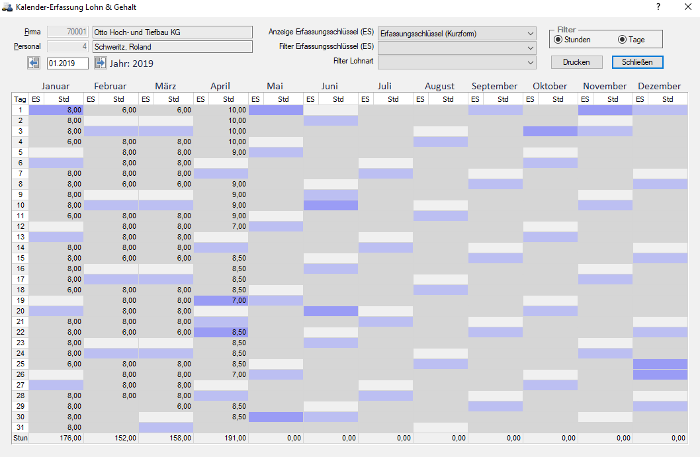The width and height of the screenshot is (700, 457).
Task: Click the 6,00 cell for Januar day 4
Action: [x=56, y=141]
